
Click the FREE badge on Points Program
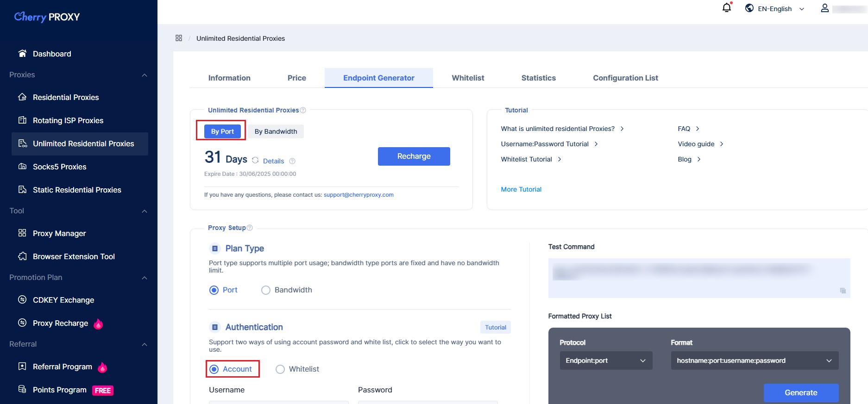click(103, 391)
